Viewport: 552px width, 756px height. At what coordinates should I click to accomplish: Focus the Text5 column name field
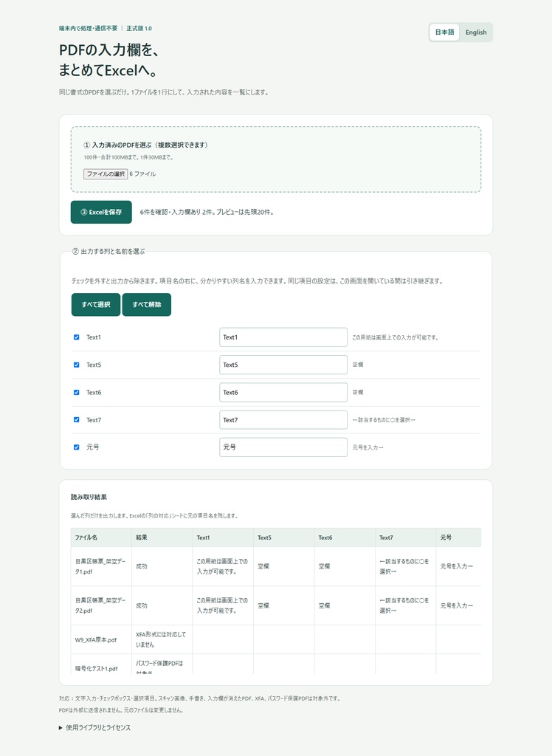(x=283, y=365)
